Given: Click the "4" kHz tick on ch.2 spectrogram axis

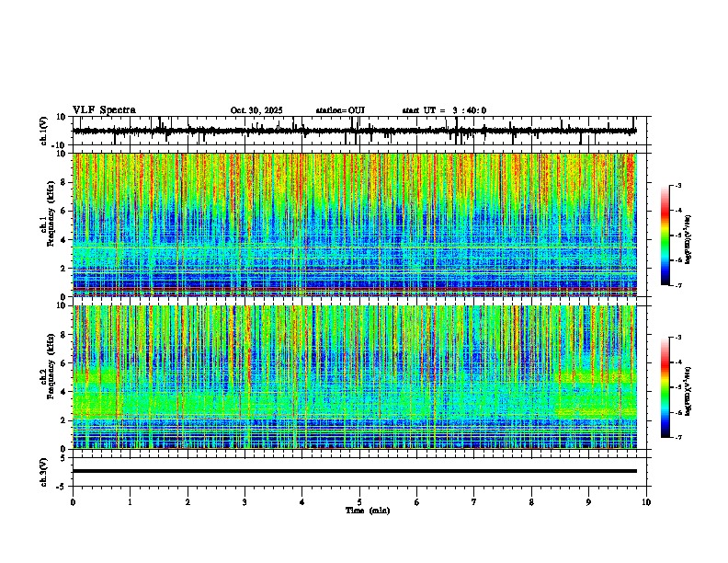Looking at the screenshot, I should pyautogui.click(x=64, y=392).
